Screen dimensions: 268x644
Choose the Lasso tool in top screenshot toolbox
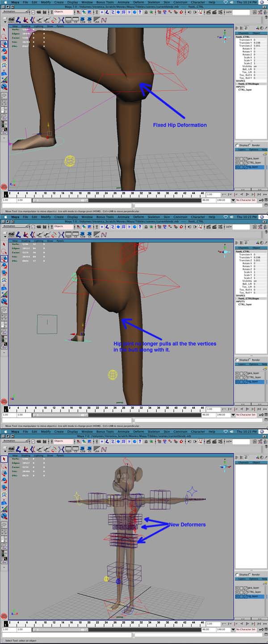(4, 37)
